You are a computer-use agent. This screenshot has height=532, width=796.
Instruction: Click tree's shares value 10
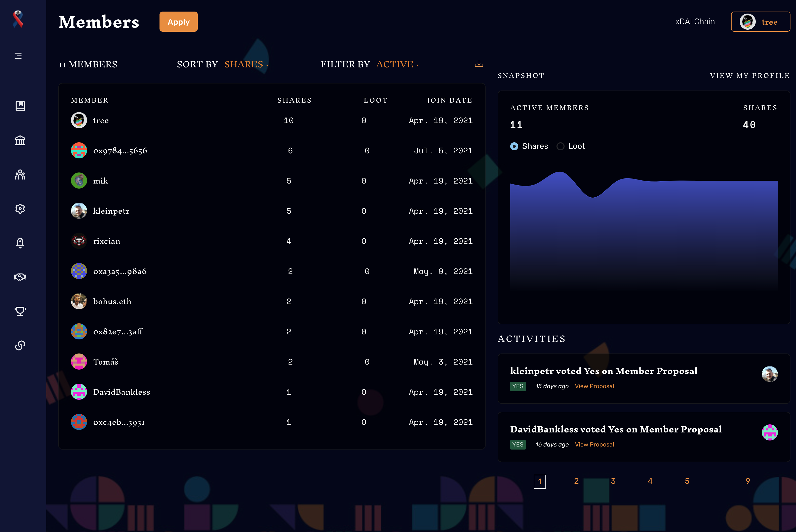[289, 120]
